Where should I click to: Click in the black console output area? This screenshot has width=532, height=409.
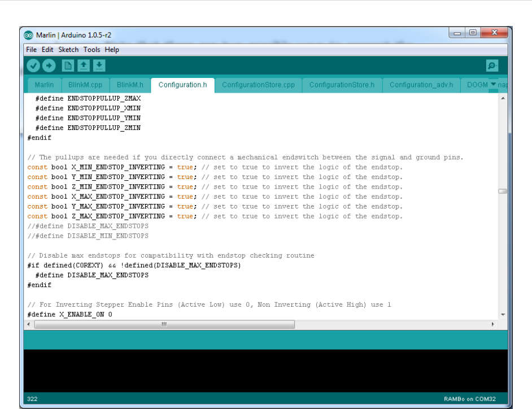[265, 371]
